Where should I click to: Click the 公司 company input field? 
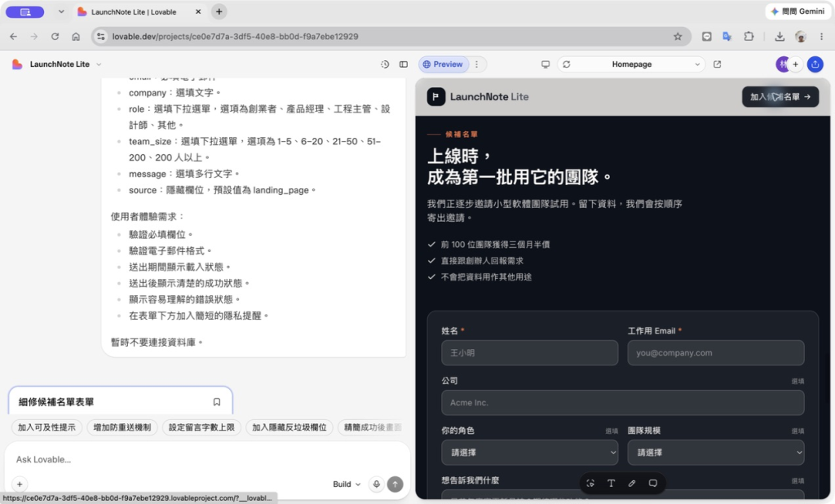622,403
